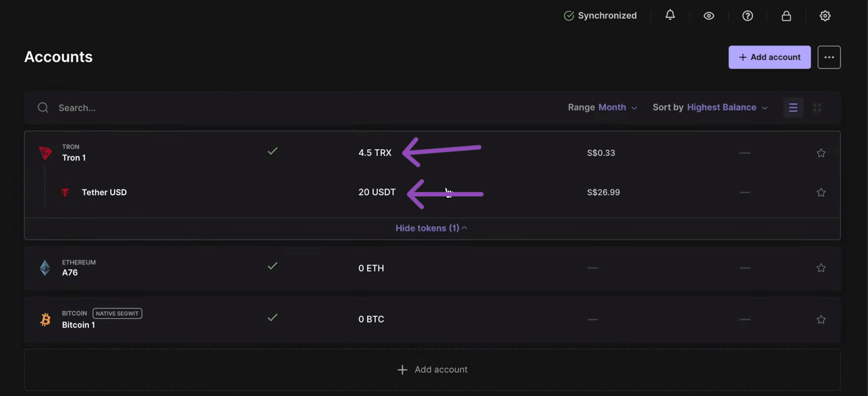Click the Search accounts field
868x396 pixels.
(214, 108)
